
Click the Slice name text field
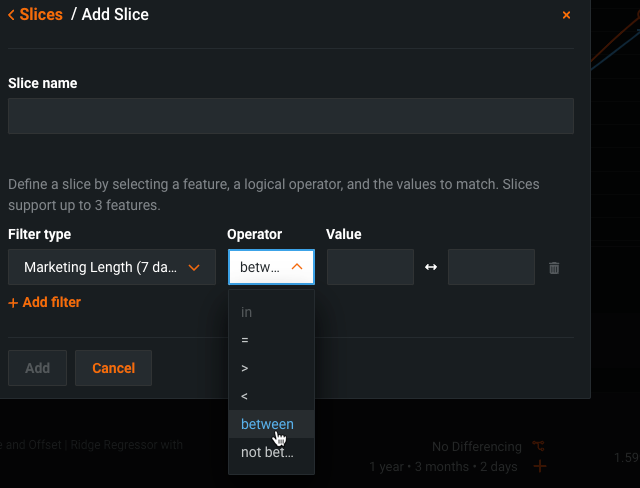point(290,116)
